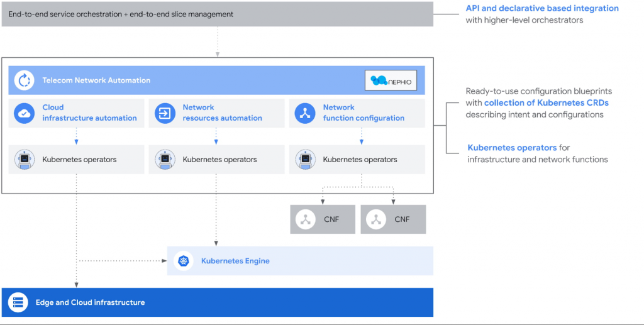
Task: Click 'infrastructure and network functions' annotation text
Action: click(x=538, y=160)
